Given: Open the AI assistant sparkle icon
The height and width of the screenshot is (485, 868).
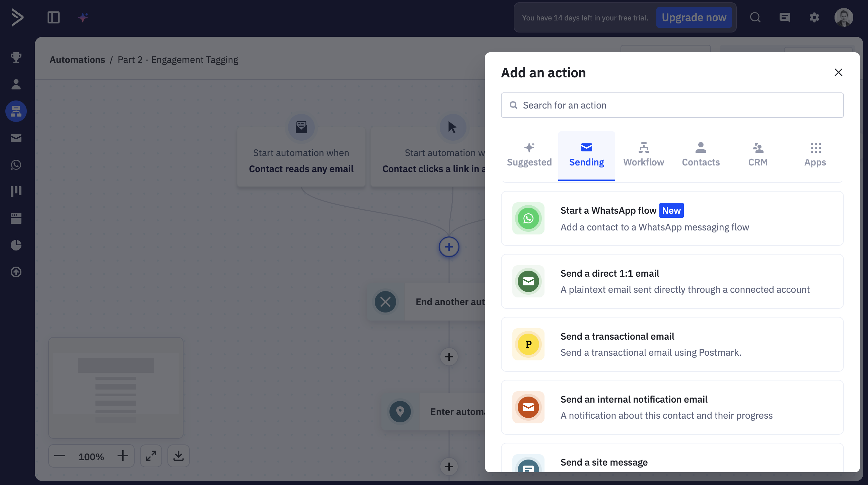Looking at the screenshot, I should coord(83,17).
